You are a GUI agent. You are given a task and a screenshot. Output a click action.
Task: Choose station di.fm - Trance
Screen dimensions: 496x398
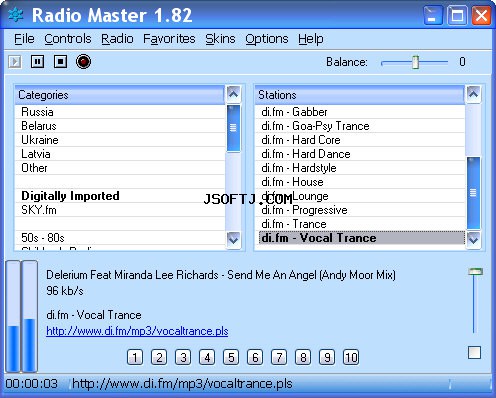[x=360, y=224]
